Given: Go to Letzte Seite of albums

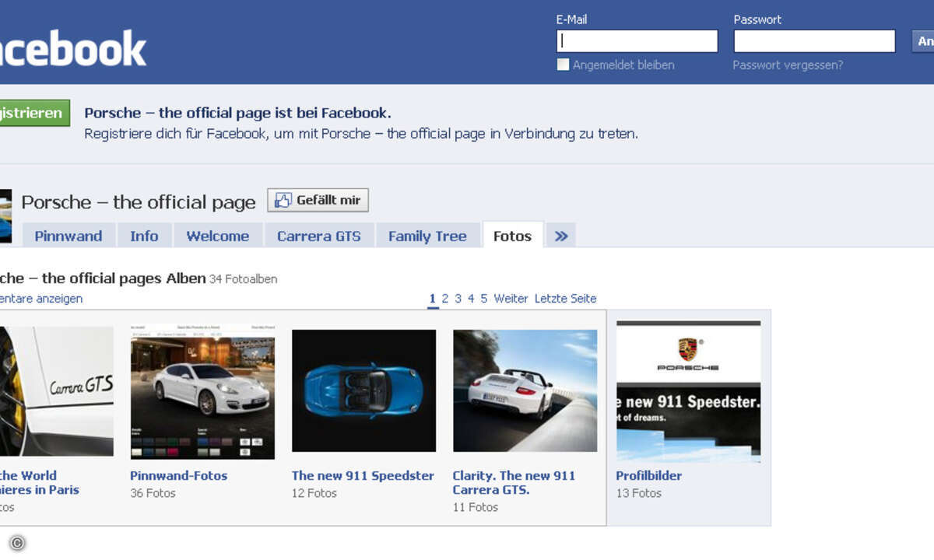Looking at the screenshot, I should point(566,299).
